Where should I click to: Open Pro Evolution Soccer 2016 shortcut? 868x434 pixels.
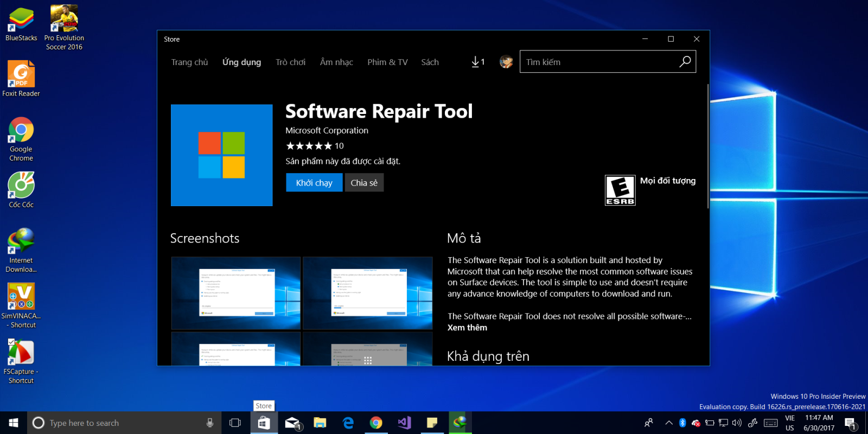64,28
